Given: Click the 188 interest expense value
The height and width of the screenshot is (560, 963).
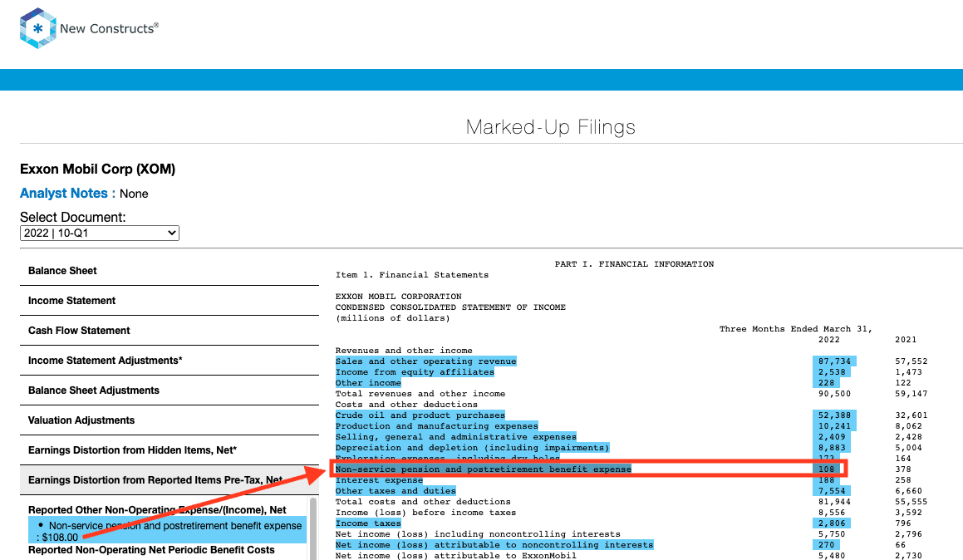Looking at the screenshot, I should point(826,480).
